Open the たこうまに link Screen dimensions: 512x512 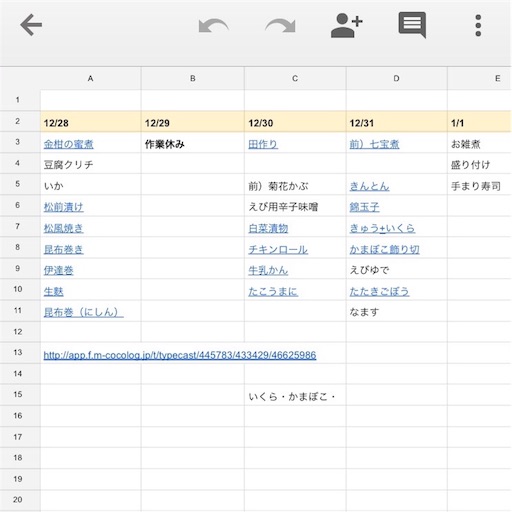(x=273, y=292)
